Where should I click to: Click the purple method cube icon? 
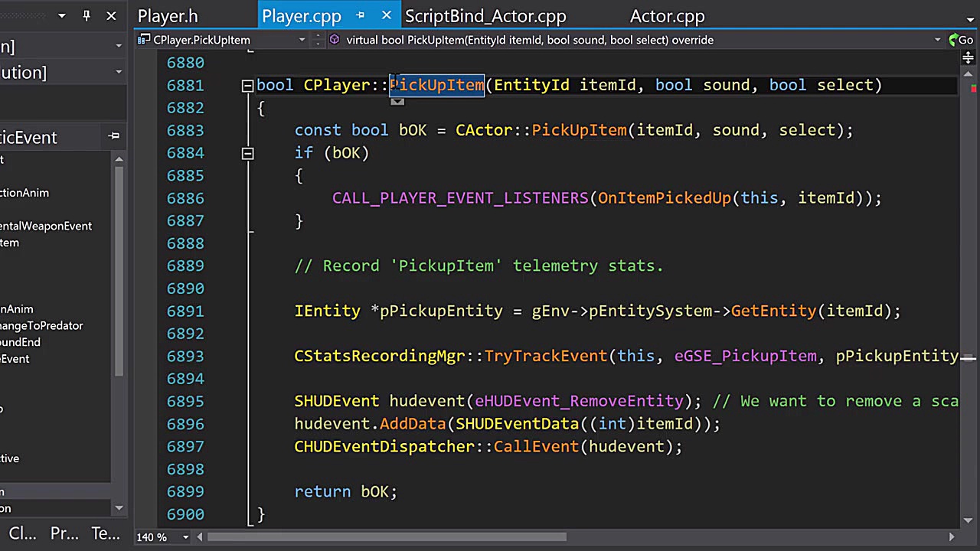(335, 40)
